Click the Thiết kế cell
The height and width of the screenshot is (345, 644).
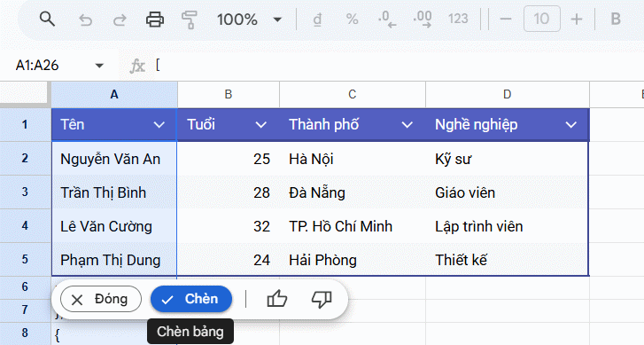tap(508, 260)
